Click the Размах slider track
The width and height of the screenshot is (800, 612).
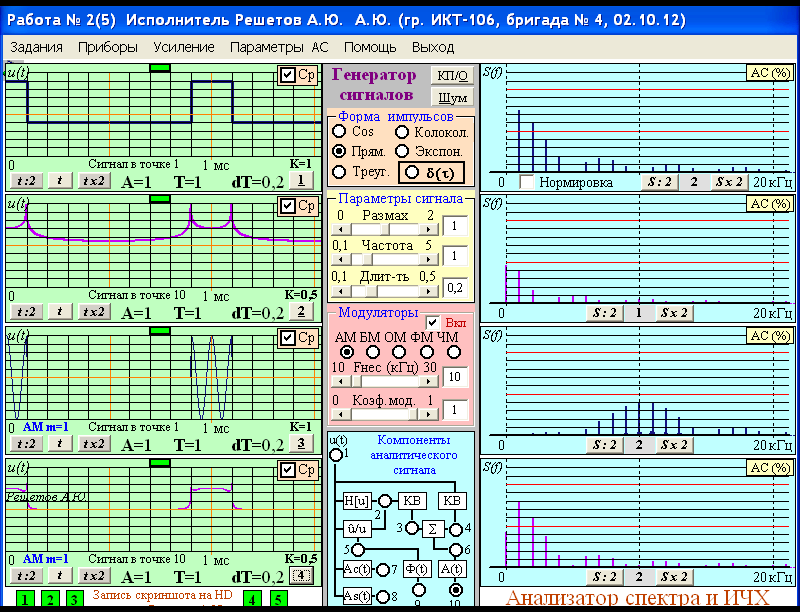385,230
